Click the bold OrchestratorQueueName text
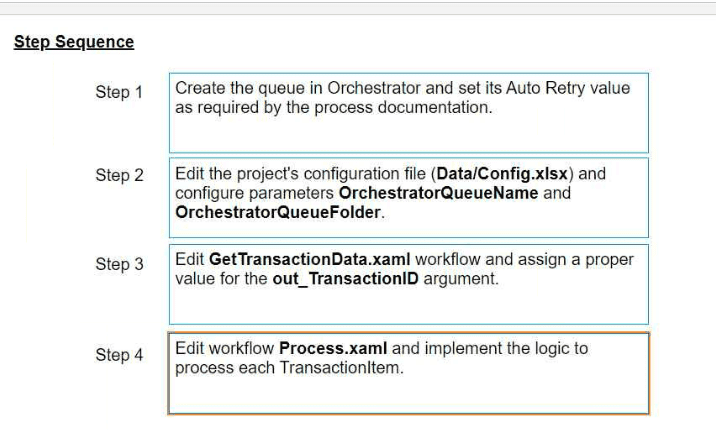This screenshot has width=716, height=435. tap(438, 193)
